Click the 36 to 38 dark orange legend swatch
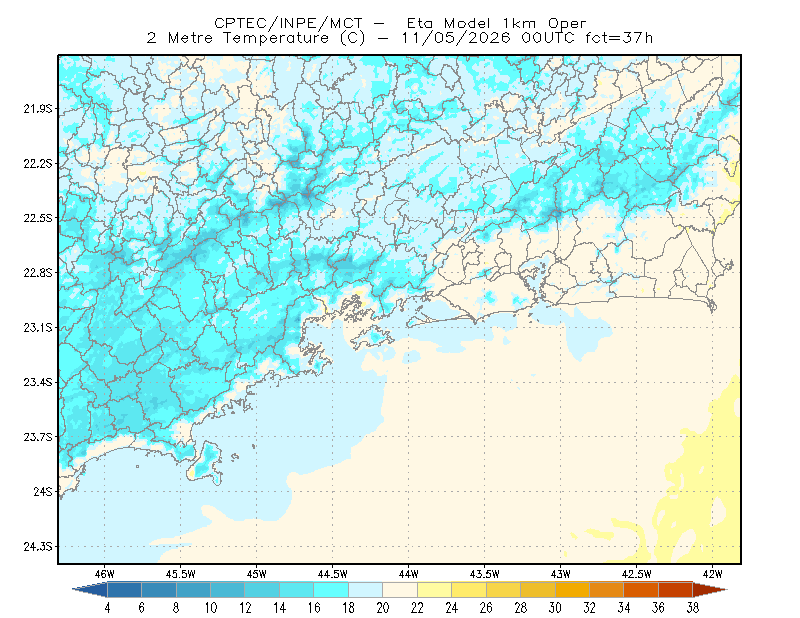The image size is (800, 618). pos(676,590)
